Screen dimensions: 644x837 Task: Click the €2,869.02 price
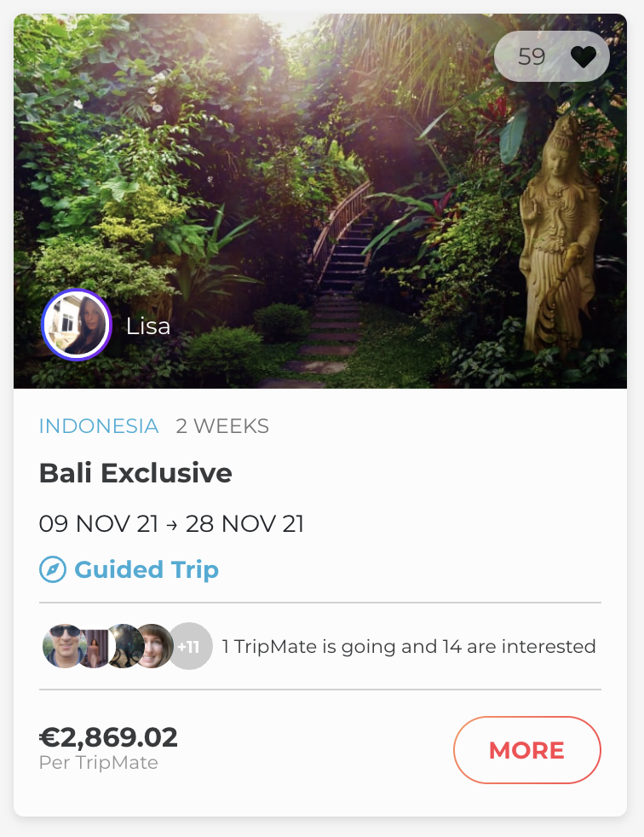click(x=108, y=736)
